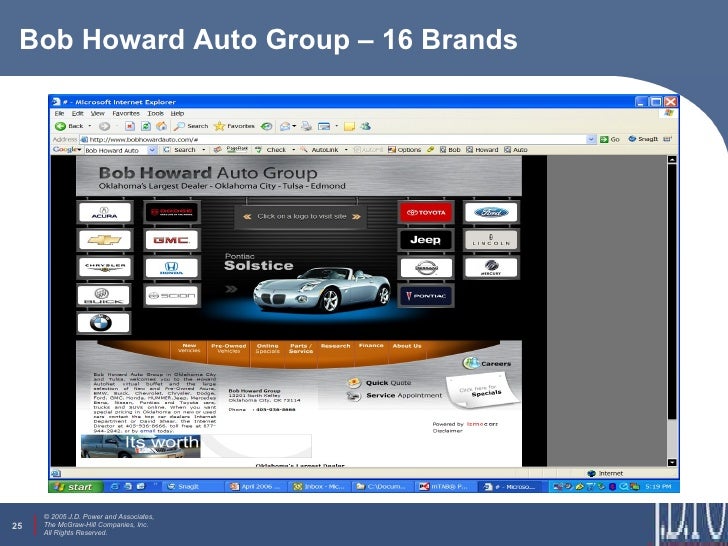
Task: Open the Finance nav tab
Action: tap(371, 345)
